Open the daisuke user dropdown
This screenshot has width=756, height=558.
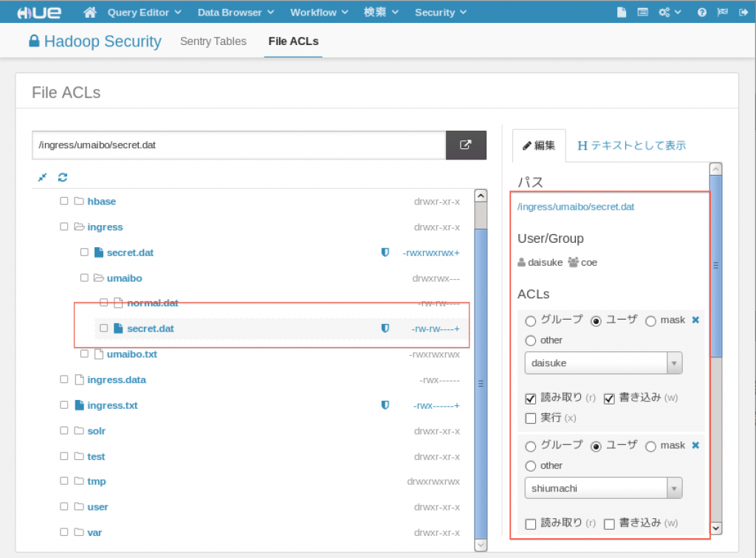pos(603,363)
